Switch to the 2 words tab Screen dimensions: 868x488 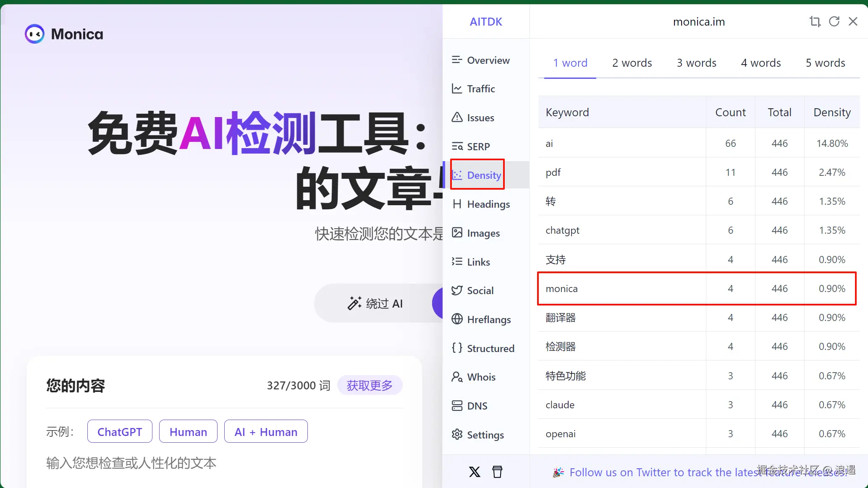point(632,63)
